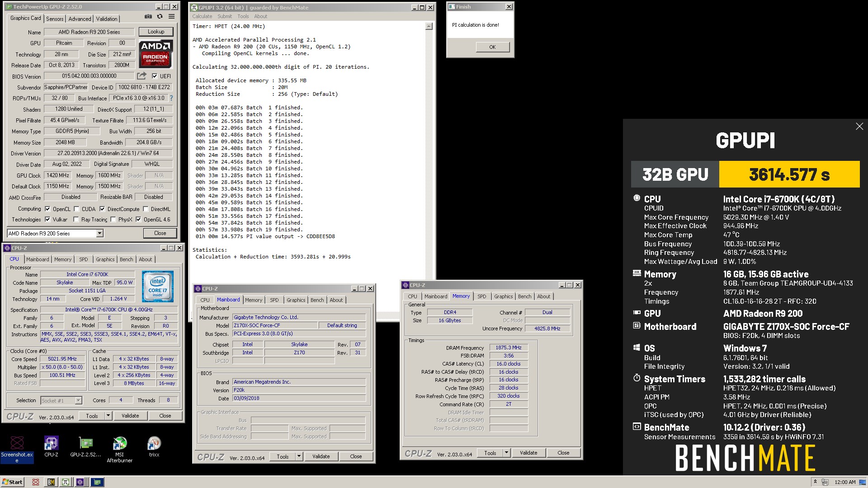This screenshot has width=868, height=488.
Task: Switch to the Validation tab in GPU-Z
Action: point(107,19)
